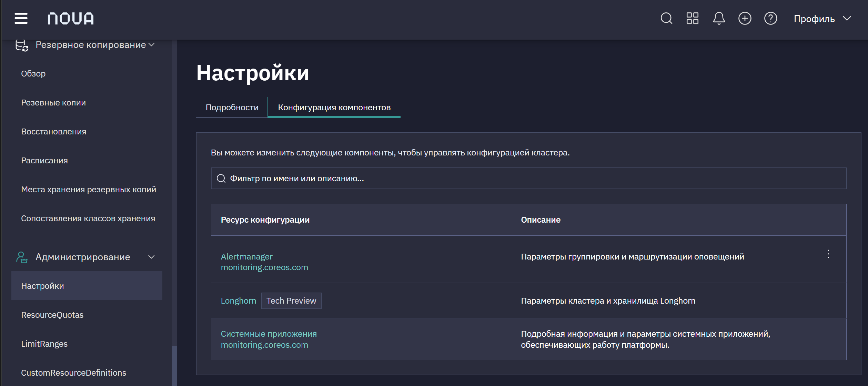This screenshot has height=386, width=868.
Task: Expand the Профиль dropdown
Action: [x=822, y=19]
